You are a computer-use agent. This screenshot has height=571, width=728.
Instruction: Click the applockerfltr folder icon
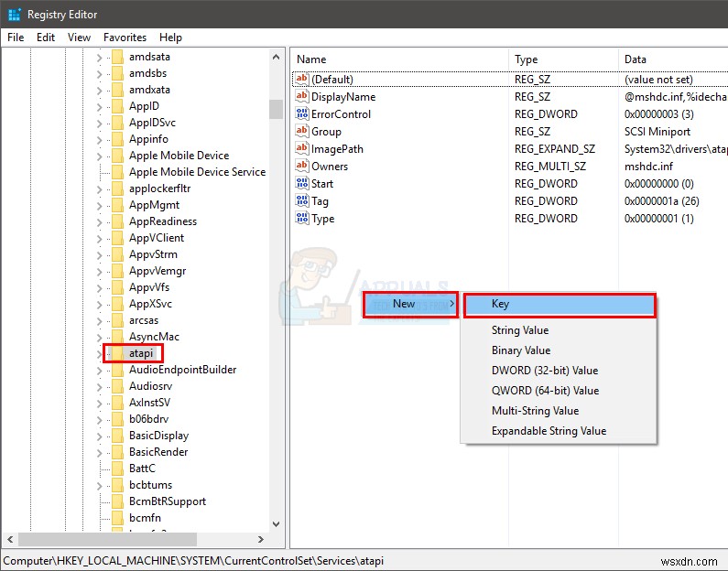[x=117, y=189]
